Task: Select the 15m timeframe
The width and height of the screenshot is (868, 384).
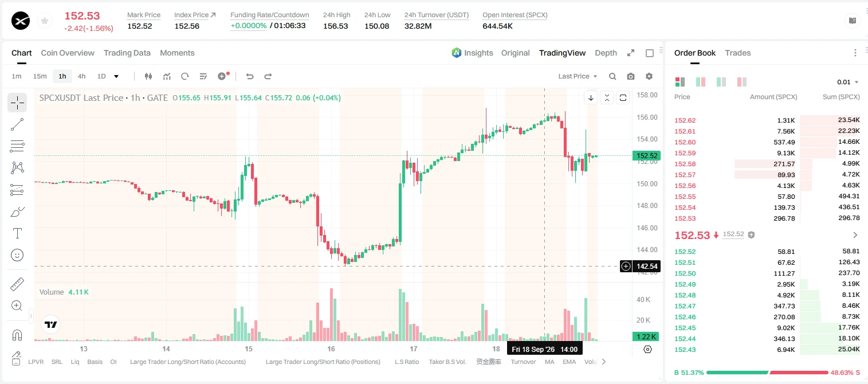Action: coord(40,76)
